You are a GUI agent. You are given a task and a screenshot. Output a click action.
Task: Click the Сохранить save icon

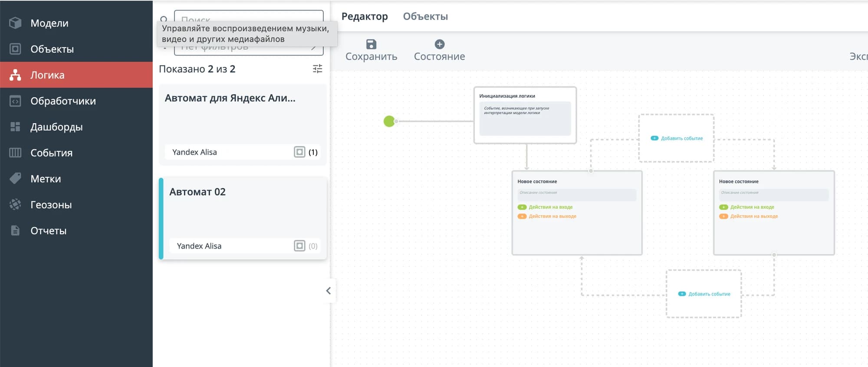[x=371, y=44]
